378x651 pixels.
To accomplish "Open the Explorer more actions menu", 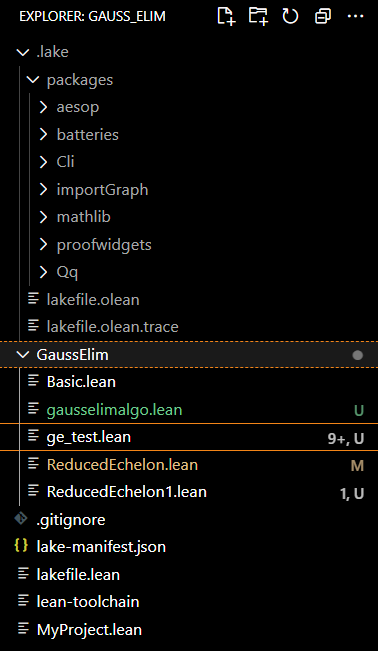I will (355, 17).
